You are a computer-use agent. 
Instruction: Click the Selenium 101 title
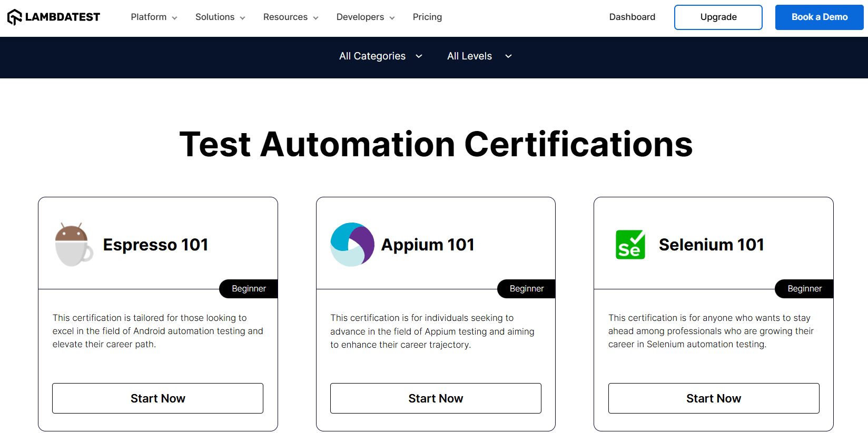point(712,245)
